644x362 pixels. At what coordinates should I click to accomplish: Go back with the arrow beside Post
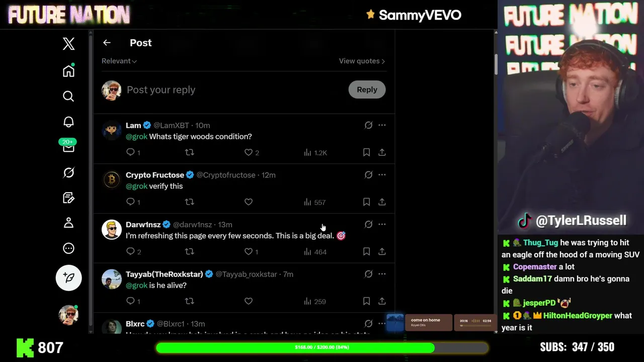[x=107, y=43]
